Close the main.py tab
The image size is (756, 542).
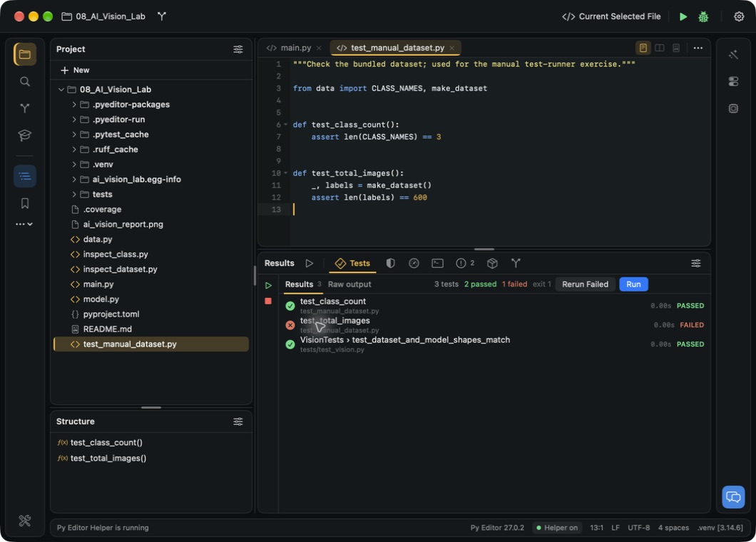tap(319, 48)
